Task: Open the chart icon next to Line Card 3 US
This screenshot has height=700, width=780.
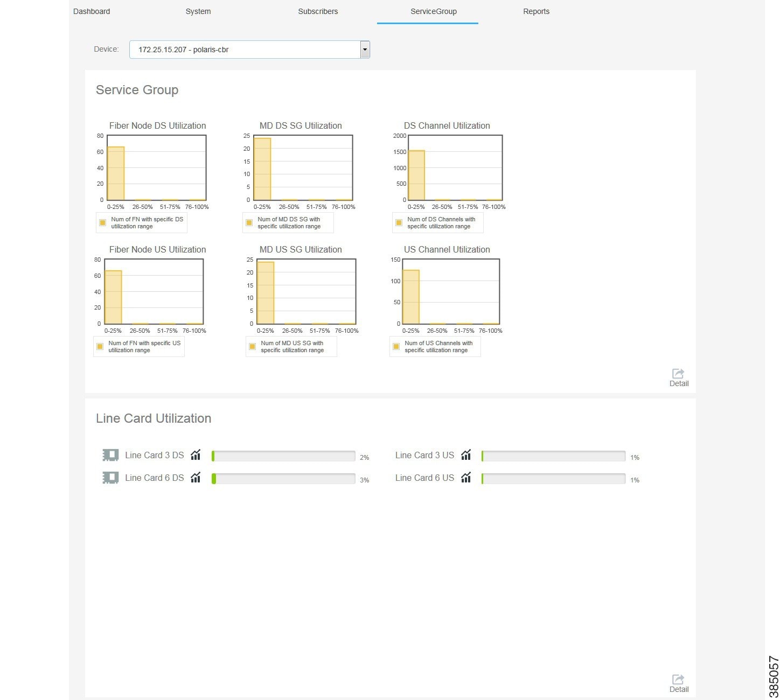Action: pos(466,455)
